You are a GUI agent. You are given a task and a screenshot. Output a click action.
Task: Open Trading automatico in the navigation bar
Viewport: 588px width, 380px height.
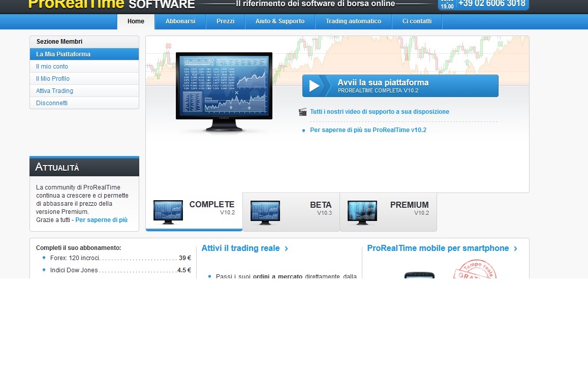point(353,21)
